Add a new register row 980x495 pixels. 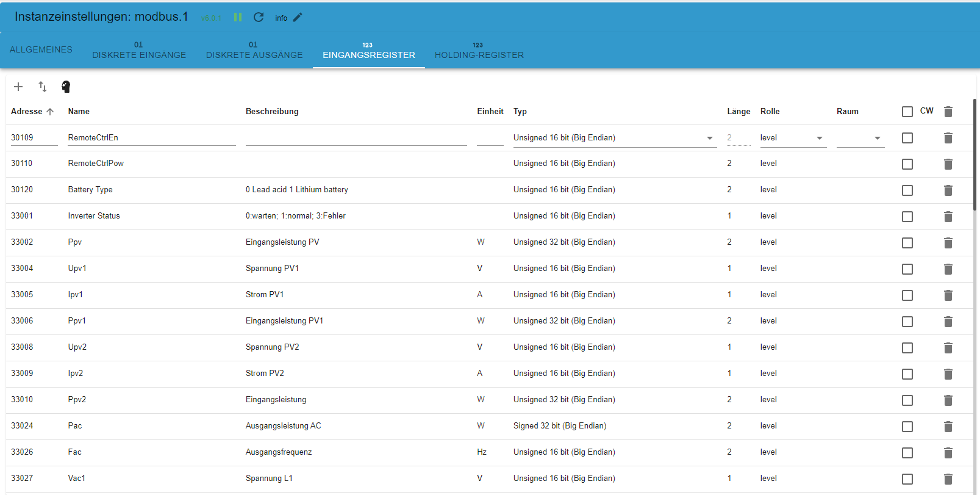[18, 87]
